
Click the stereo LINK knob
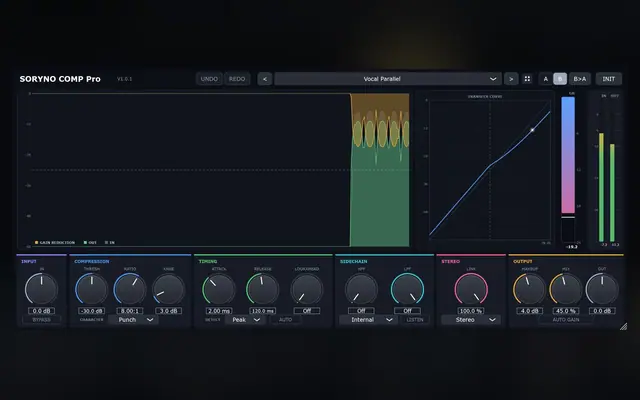coord(471,289)
